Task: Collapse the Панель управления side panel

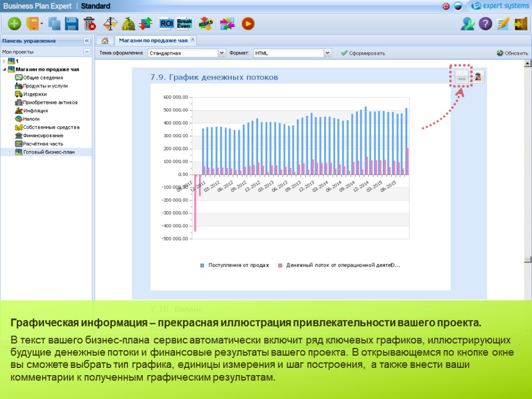Action: (87, 41)
